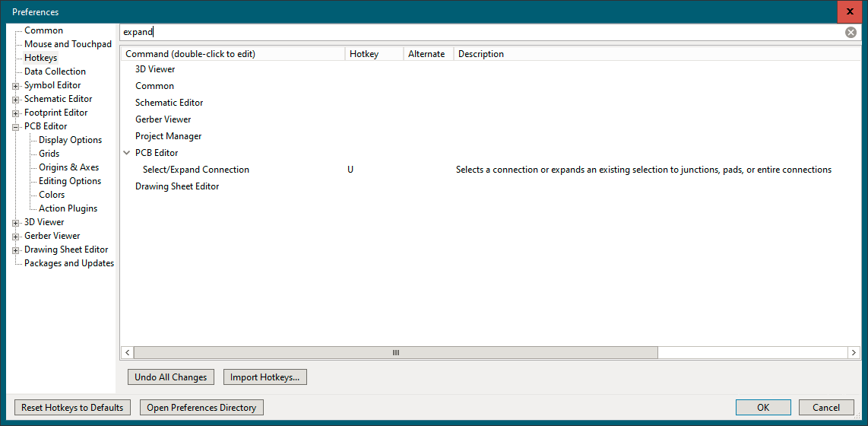Expand the Gerber Viewer tree node
This screenshot has width=868, height=426.
click(15, 237)
